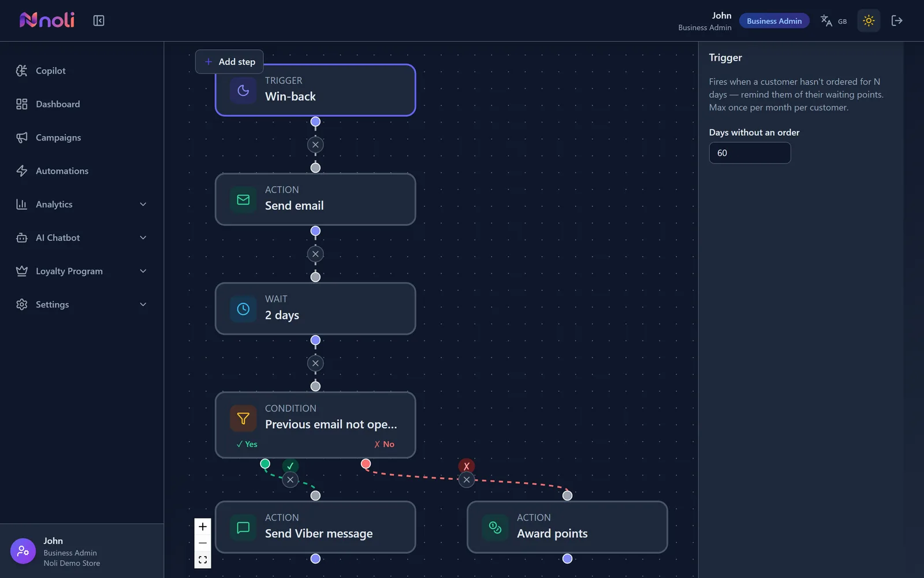The height and width of the screenshot is (578, 924).
Task: Click the chat bubble icon on Viber node
Action: 243,527
